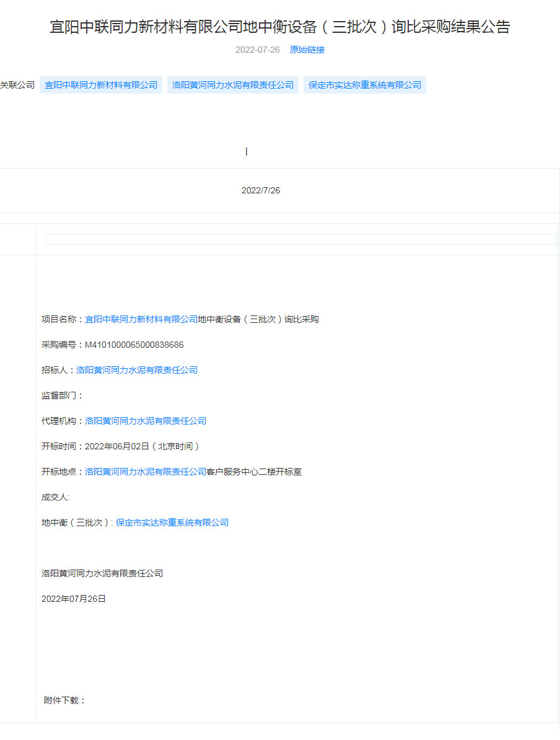Click the 洛阳黄河同力水泥有限责任公司 signature line
Image resolution: width=560 pixels, height=740 pixels.
point(102,573)
